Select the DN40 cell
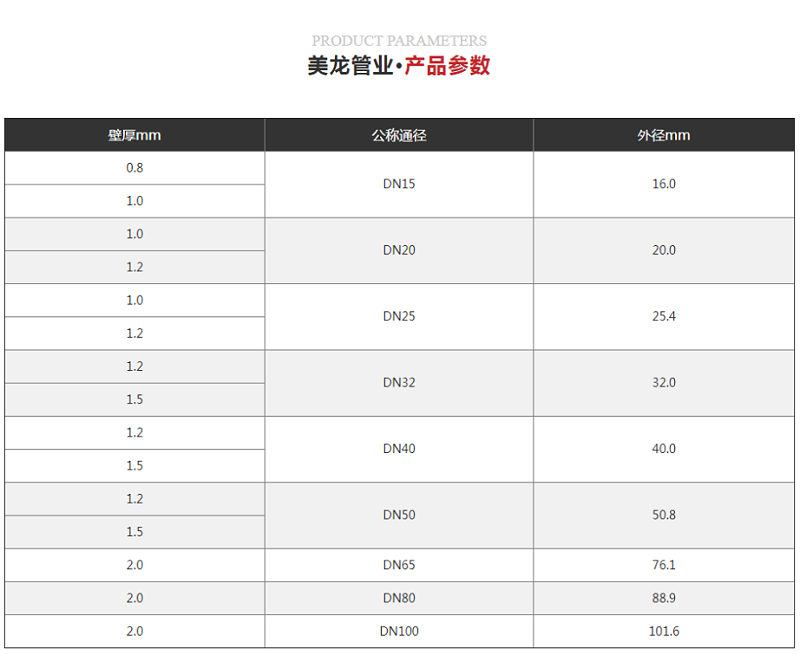The height and width of the screenshot is (655, 800). point(398,449)
